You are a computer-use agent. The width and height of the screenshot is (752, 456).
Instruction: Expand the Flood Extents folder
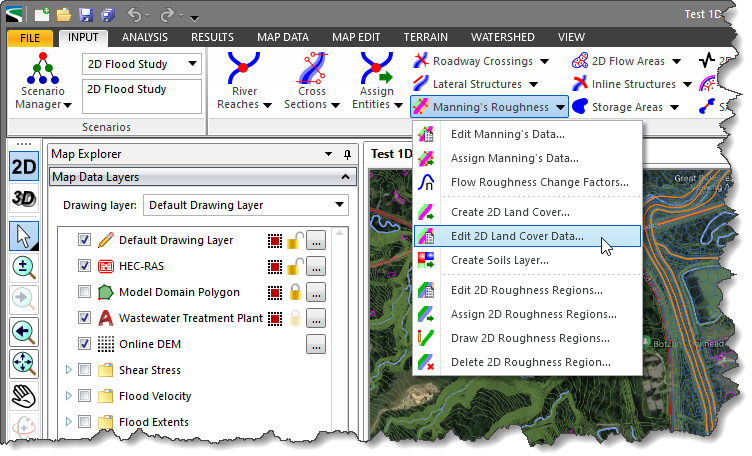click(69, 421)
